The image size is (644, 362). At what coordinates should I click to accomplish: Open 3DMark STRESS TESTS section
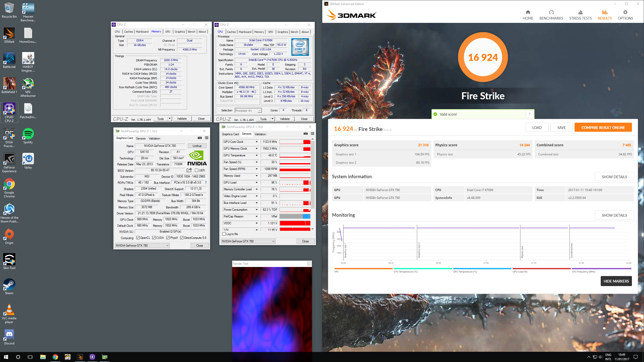tap(580, 15)
